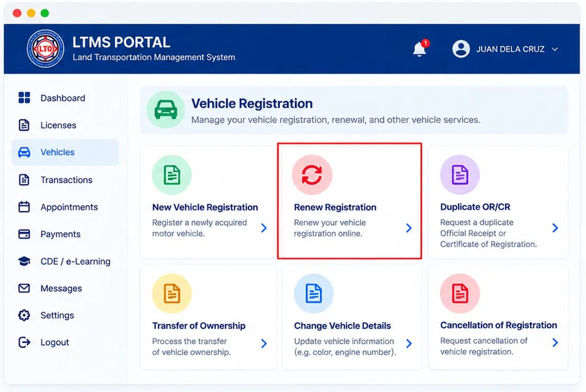Click the red macOS close button
The image size is (586, 392).
[17, 13]
